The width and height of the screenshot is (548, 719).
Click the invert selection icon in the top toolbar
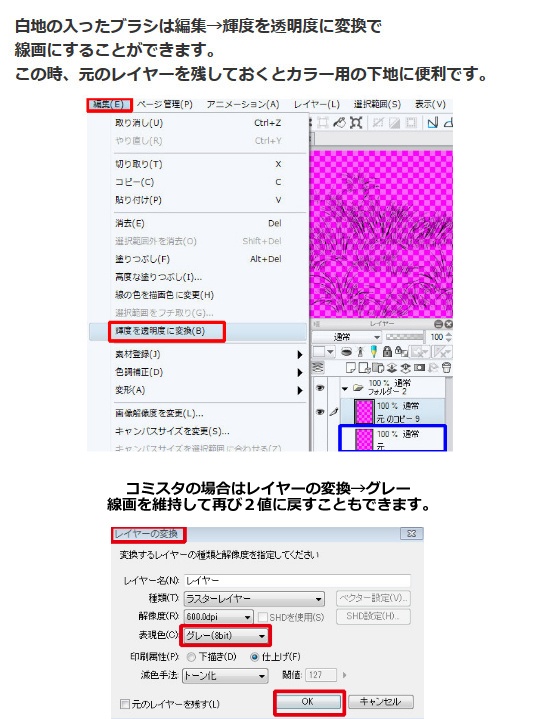click(394, 123)
